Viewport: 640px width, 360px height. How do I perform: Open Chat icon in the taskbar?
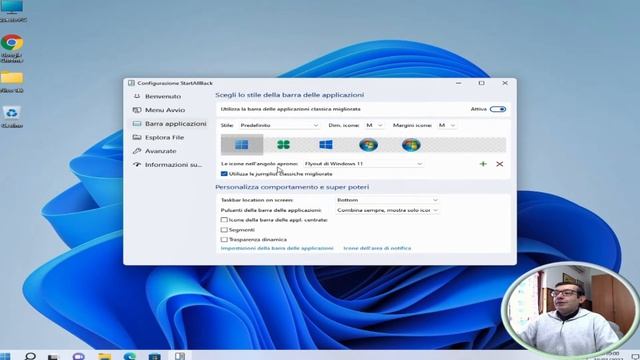[x=78, y=357]
